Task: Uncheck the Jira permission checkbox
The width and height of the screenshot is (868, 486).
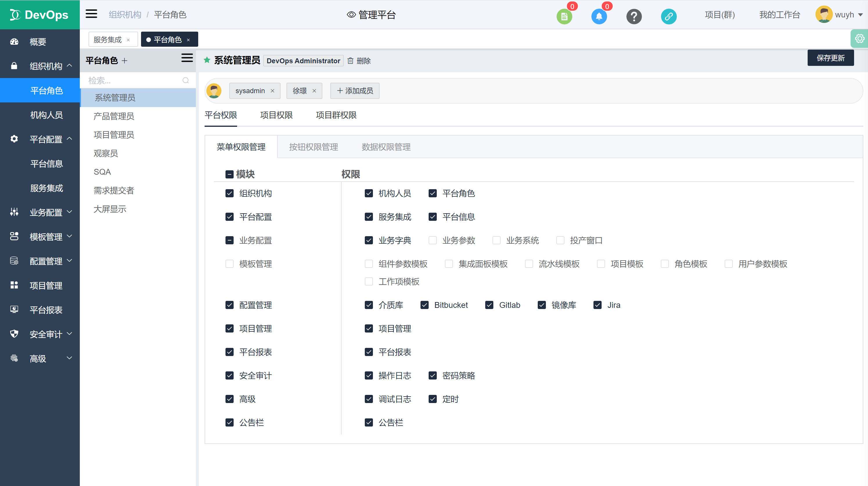Action: coord(597,305)
